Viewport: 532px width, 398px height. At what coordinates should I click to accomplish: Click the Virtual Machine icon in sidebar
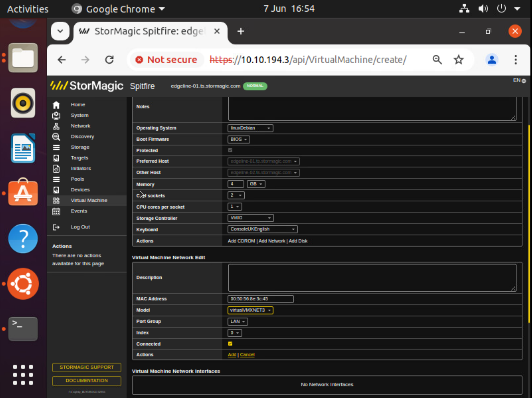click(x=56, y=200)
